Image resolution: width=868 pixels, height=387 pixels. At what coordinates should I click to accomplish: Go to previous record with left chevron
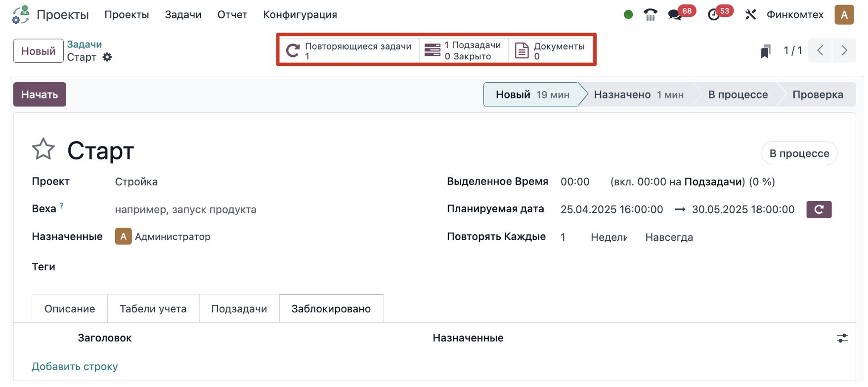tap(821, 50)
